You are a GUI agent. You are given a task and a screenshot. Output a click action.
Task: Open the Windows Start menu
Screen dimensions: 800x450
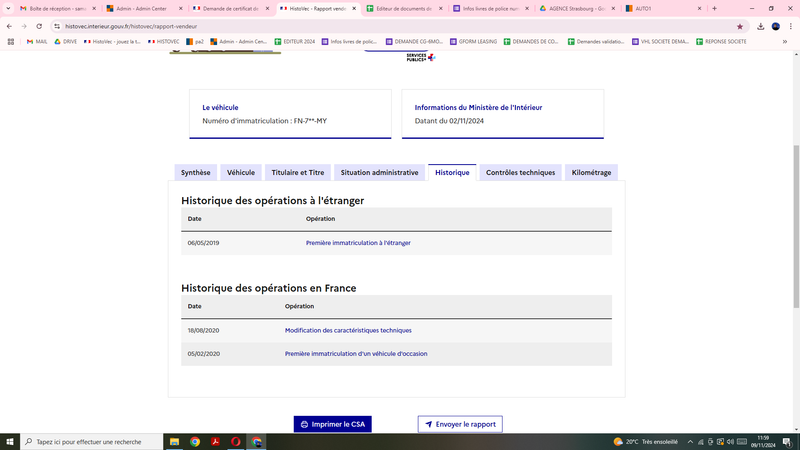[10, 442]
